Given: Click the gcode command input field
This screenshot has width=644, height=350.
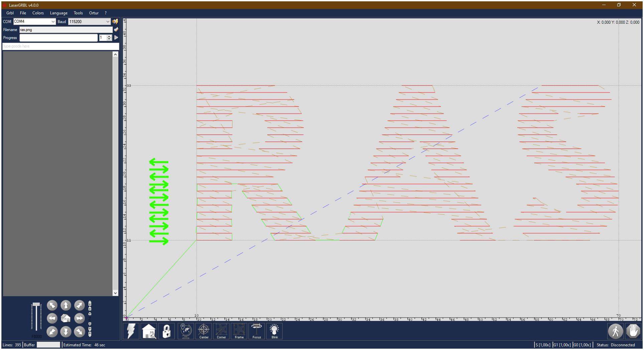Looking at the screenshot, I should 60,46.
